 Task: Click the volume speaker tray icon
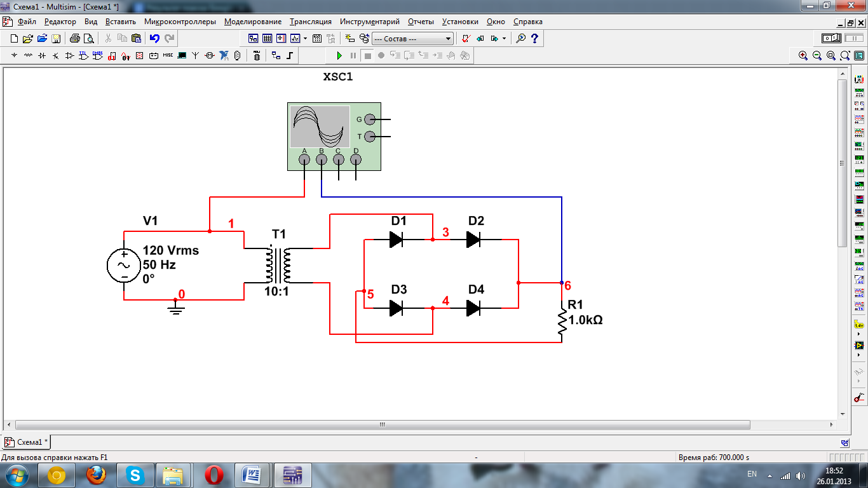pyautogui.click(x=800, y=475)
